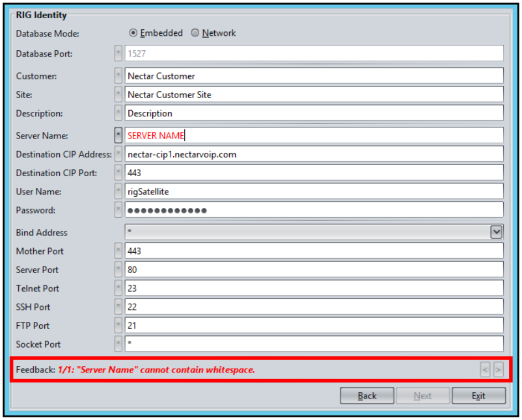Focus the FTP Port input field
Image resolution: width=522 pixels, height=420 pixels.
(x=314, y=325)
